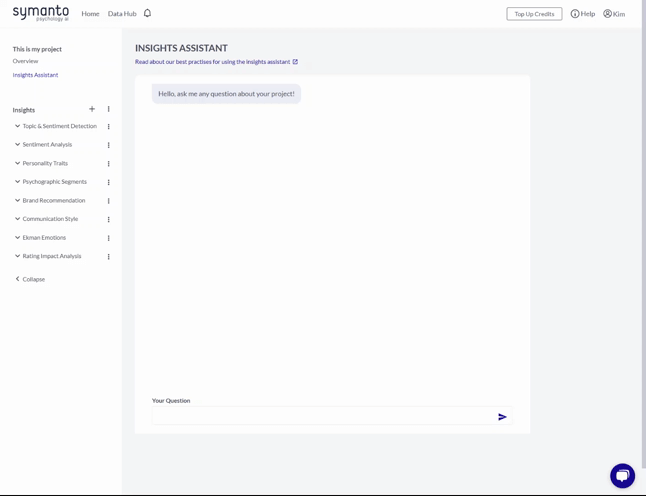Open Sentiment Analysis options menu
Image resolution: width=646 pixels, height=496 pixels.
108,145
